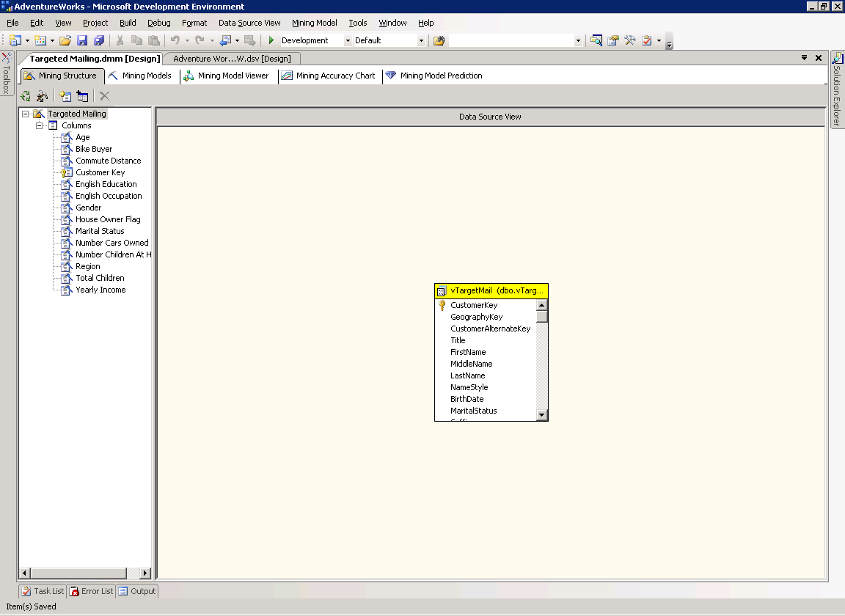Open the Solution Configurations dropdown showing Development
The height and width of the screenshot is (616, 845).
pos(348,40)
